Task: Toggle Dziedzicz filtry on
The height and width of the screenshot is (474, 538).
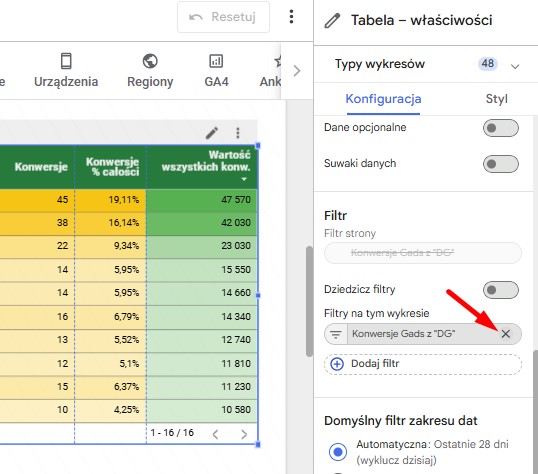Action: [501, 290]
